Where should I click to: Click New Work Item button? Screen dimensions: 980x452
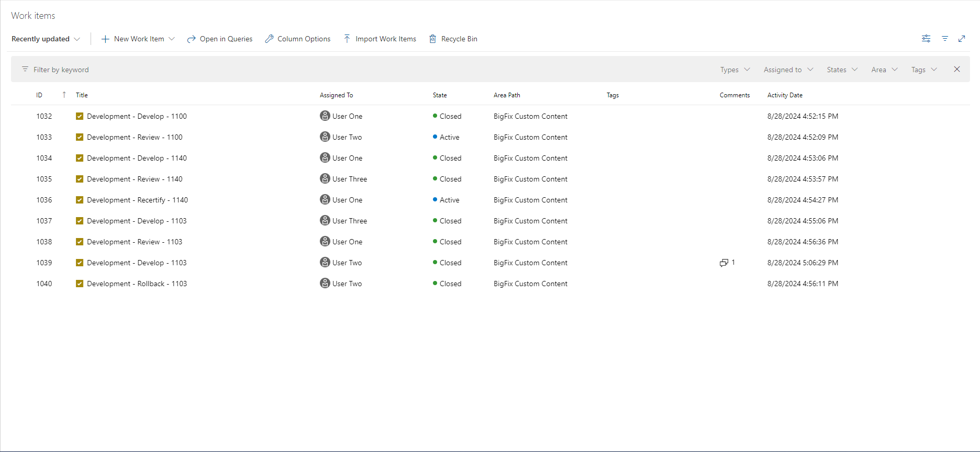click(133, 39)
